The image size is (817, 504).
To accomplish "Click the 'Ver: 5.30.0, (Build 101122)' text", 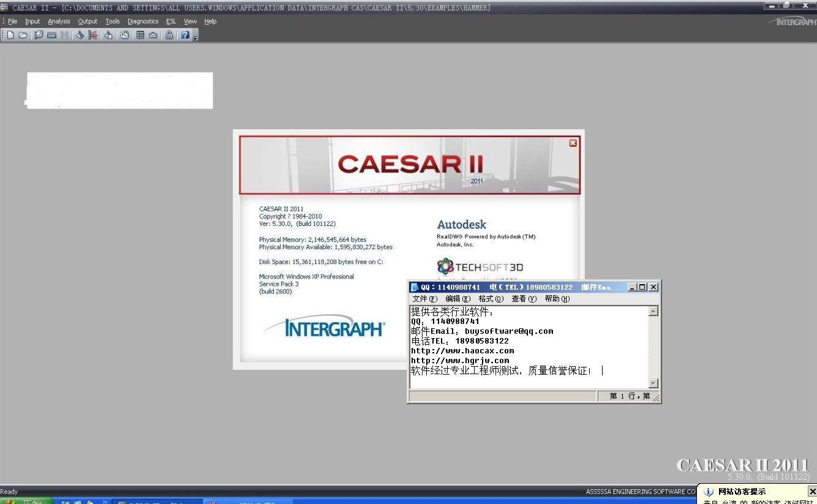I will click(297, 224).
